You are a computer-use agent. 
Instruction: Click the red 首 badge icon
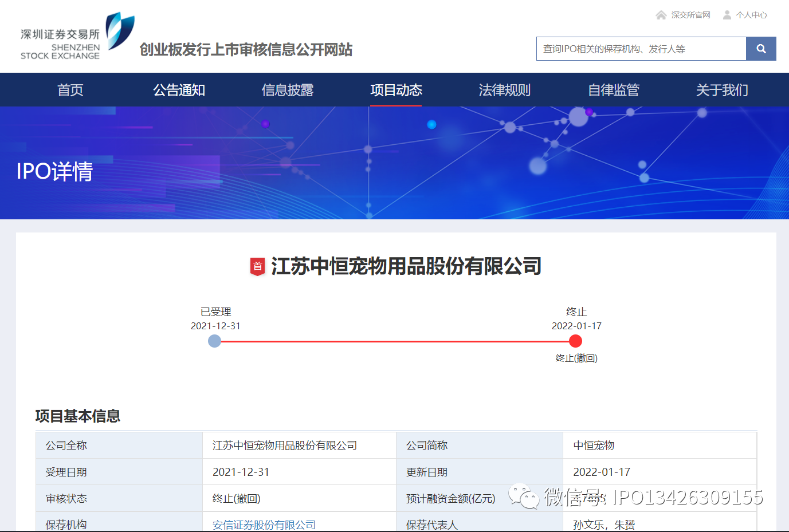257,266
